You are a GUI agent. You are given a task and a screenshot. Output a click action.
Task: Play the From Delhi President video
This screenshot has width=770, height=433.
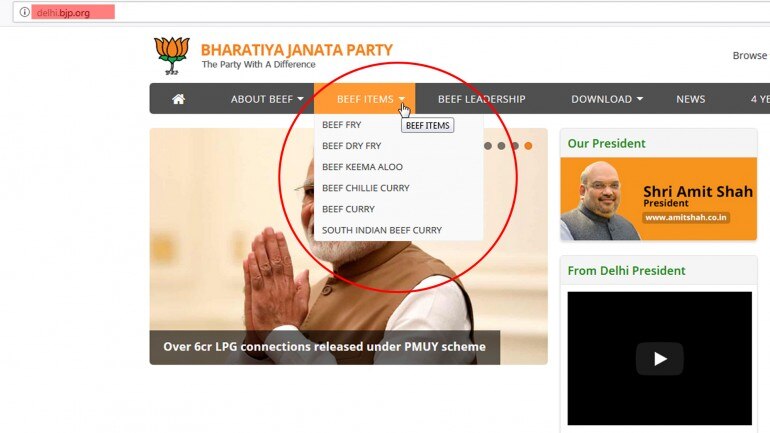[x=660, y=358]
